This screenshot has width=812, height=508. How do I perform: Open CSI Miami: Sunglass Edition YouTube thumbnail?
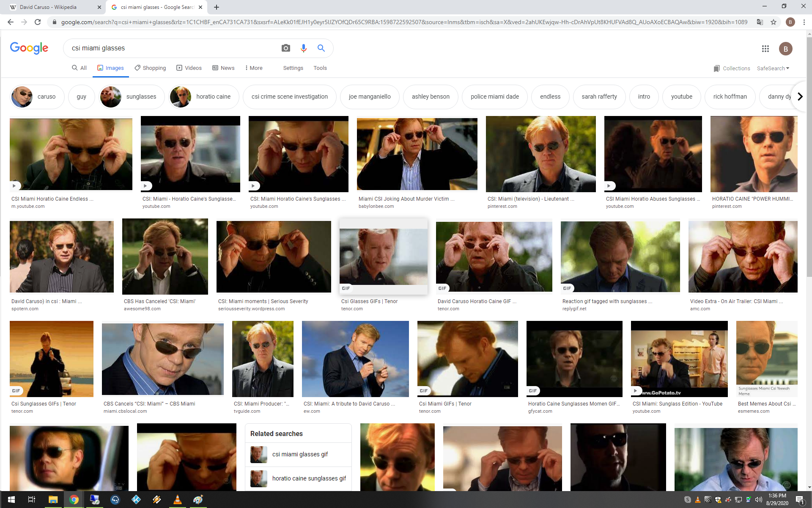pos(679,359)
